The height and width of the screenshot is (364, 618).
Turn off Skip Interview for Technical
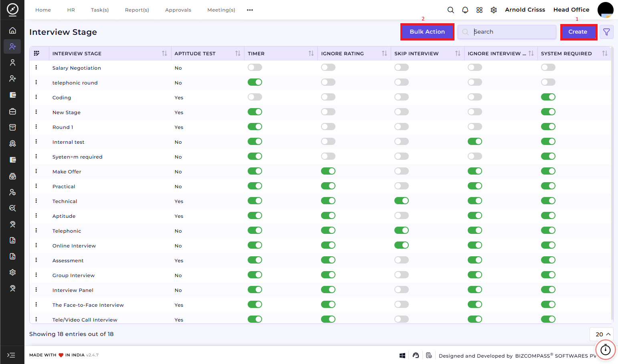click(402, 201)
